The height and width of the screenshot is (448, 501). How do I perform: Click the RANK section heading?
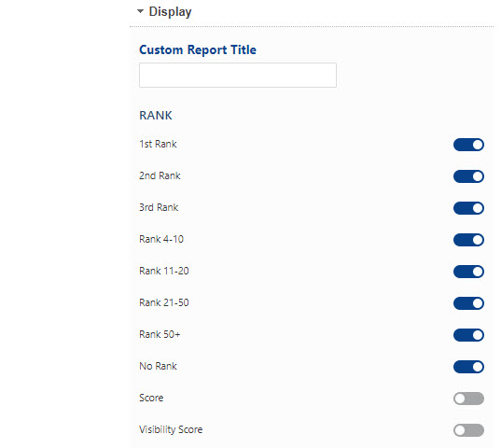[x=156, y=116]
